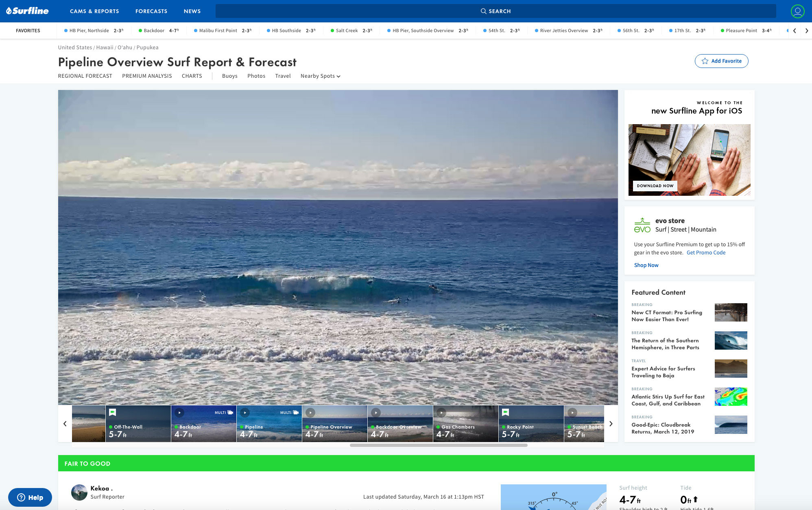Click the user profile icon
812x510 pixels.
pos(797,11)
